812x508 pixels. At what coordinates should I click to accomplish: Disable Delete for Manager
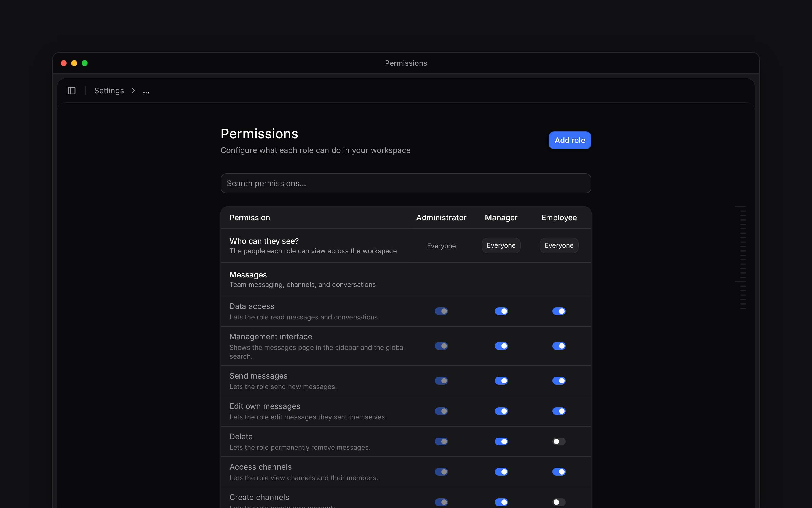pos(501,441)
